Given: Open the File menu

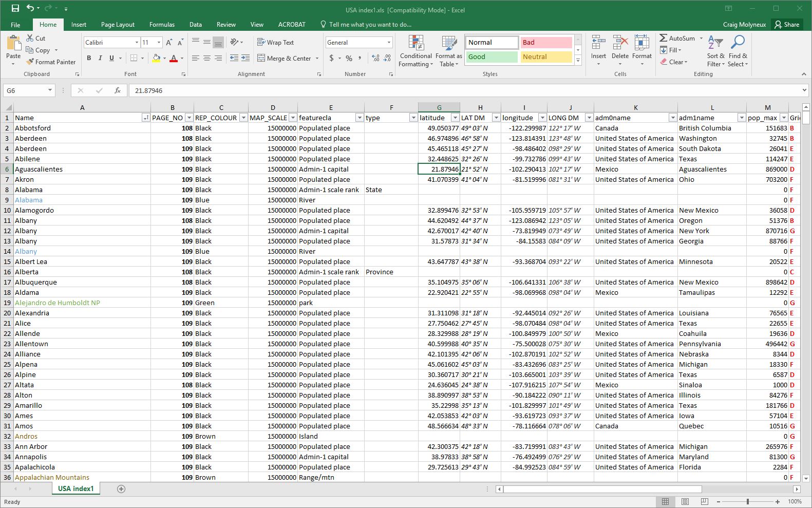Looking at the screenshot, I should tap(15, 25).
